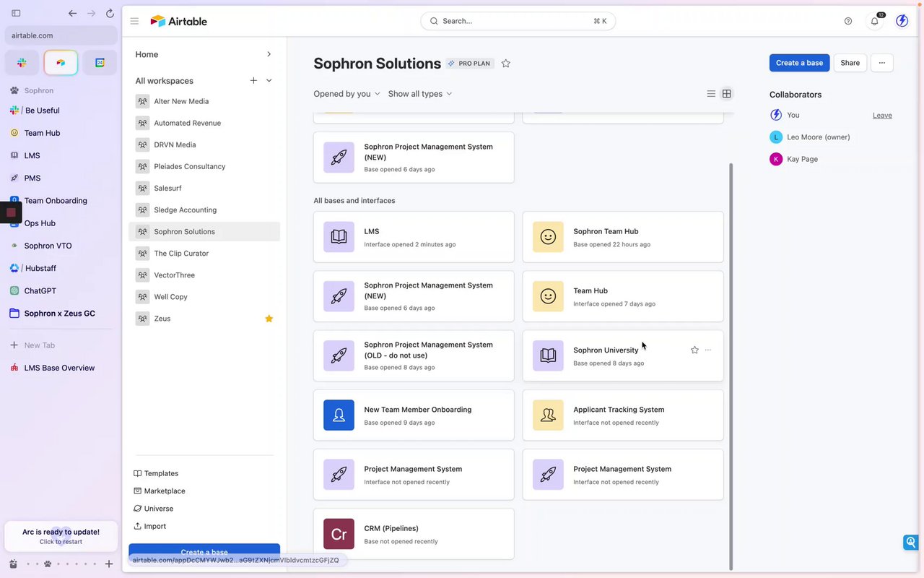Add a workspace with the plus icon
Screen dimensions: 924x578
click(x=253, y=81)
